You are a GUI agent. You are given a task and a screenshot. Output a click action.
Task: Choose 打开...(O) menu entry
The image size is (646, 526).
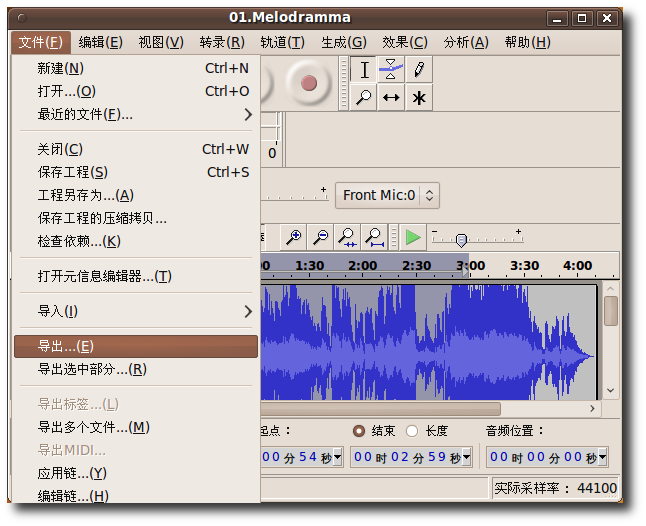136,91
